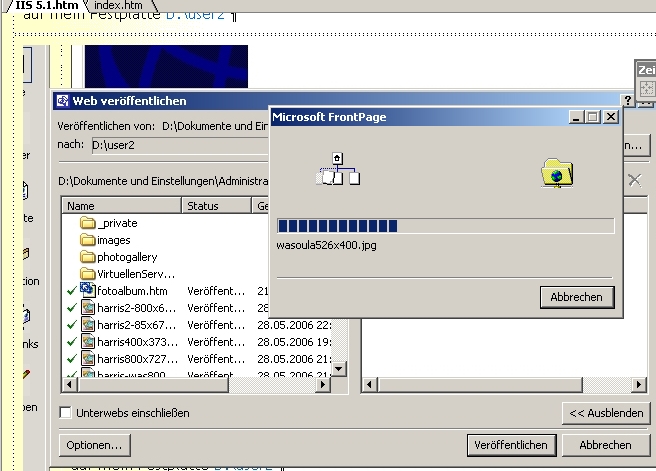
Task: Click the web folder globe icon
Action: tap(556, 173)
